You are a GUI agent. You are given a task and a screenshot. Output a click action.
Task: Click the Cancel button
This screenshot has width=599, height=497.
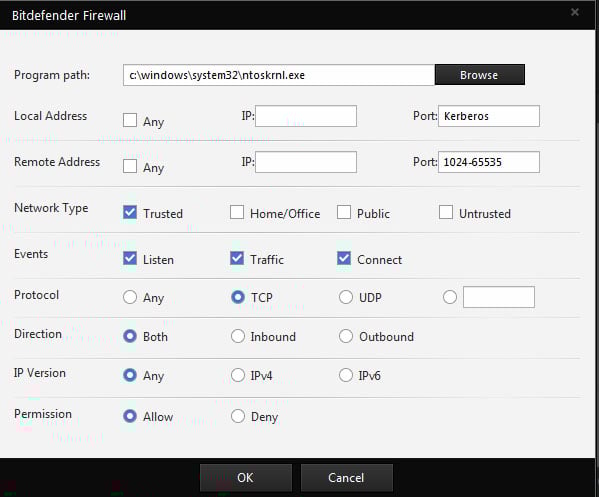coord(346,478)
